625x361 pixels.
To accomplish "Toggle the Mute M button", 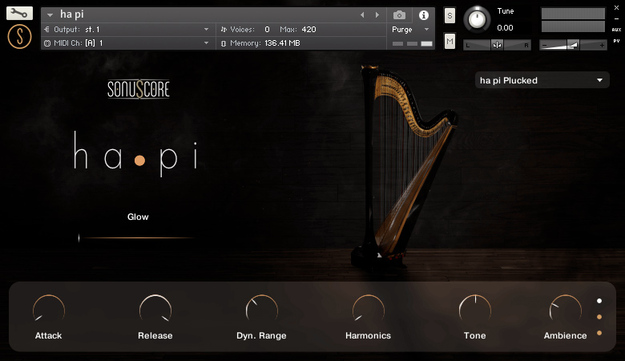I will [x=450, y=41].
